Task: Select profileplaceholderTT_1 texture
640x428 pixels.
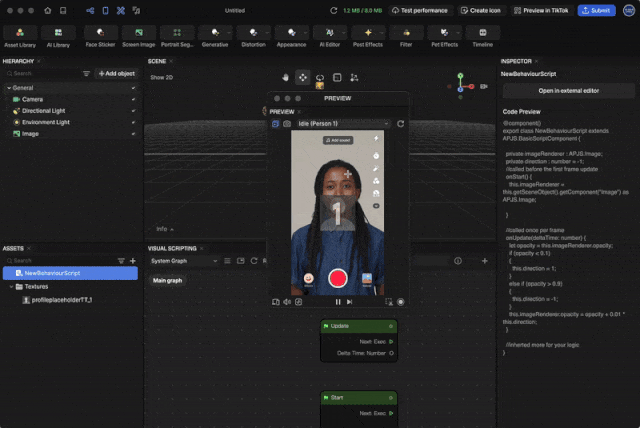Action: 62,300
